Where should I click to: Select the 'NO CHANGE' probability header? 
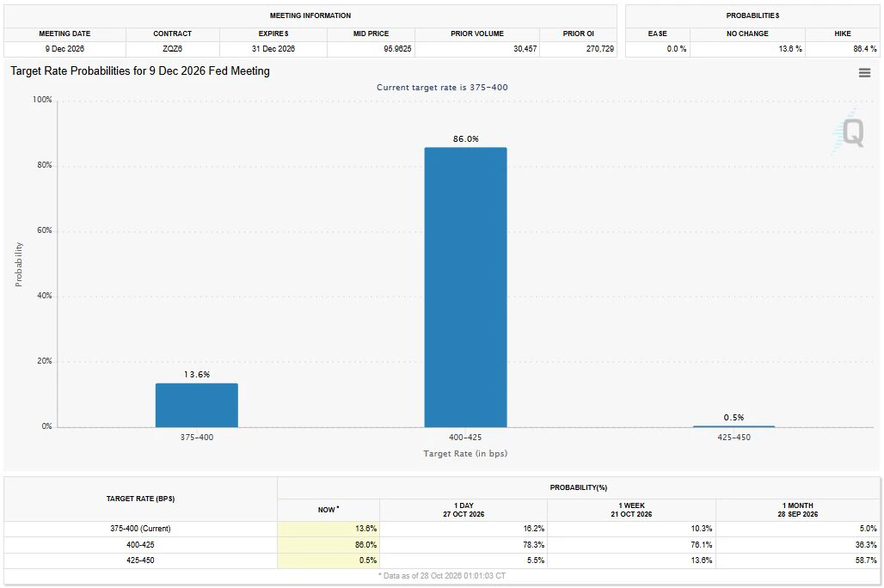747,34
